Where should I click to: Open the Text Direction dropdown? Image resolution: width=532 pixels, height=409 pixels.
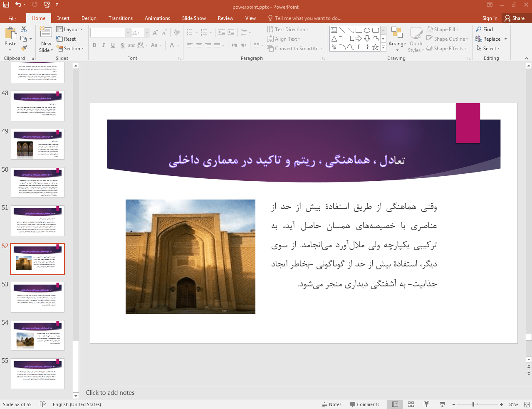288,30
